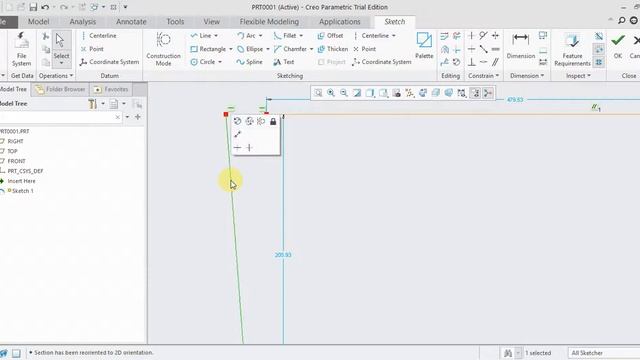Expand the Constrain group dropdown
This screenshot has height=360, width=640.
click(x=484, y=76)
